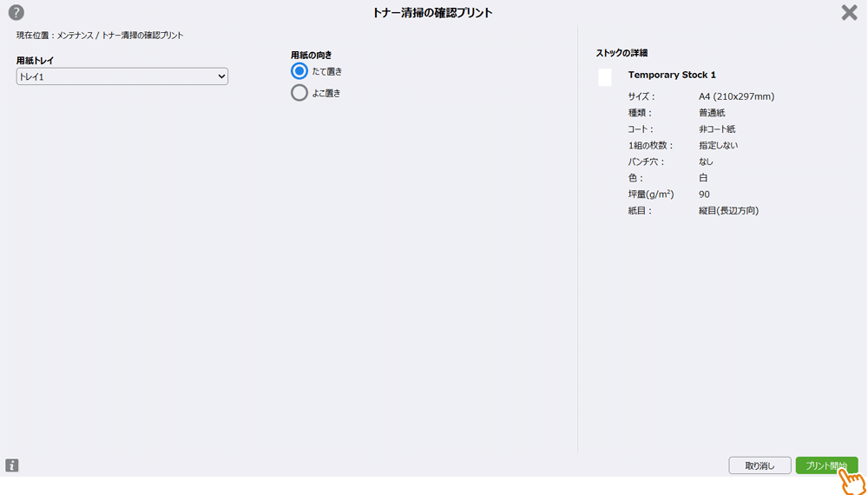Click the Temporary Stock 1 name
This screenshot has height=495, width=868.
tap(672, 75)
